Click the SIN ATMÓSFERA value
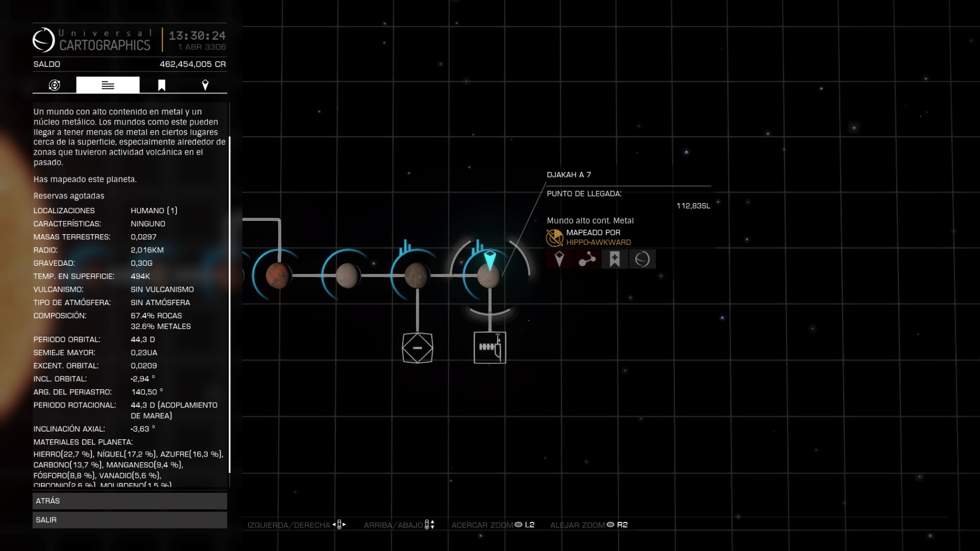The height and width of the screenshot is (551, 980). [x=160, y=303]
